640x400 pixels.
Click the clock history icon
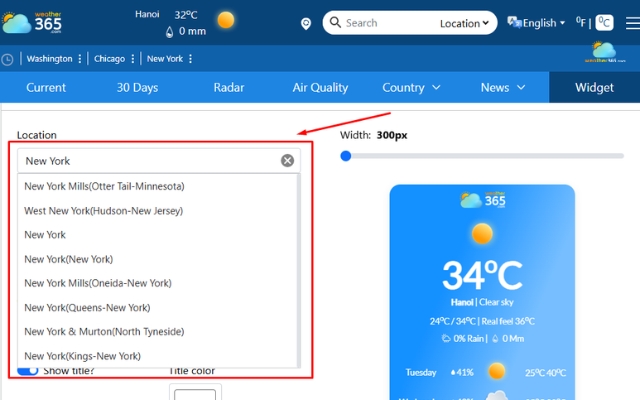click(x=8, y=59)
